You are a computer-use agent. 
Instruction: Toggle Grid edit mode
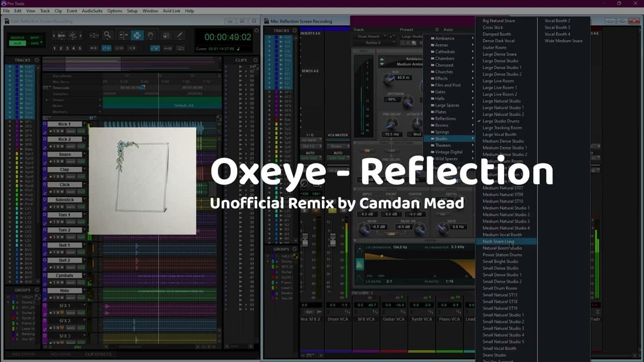35,43
